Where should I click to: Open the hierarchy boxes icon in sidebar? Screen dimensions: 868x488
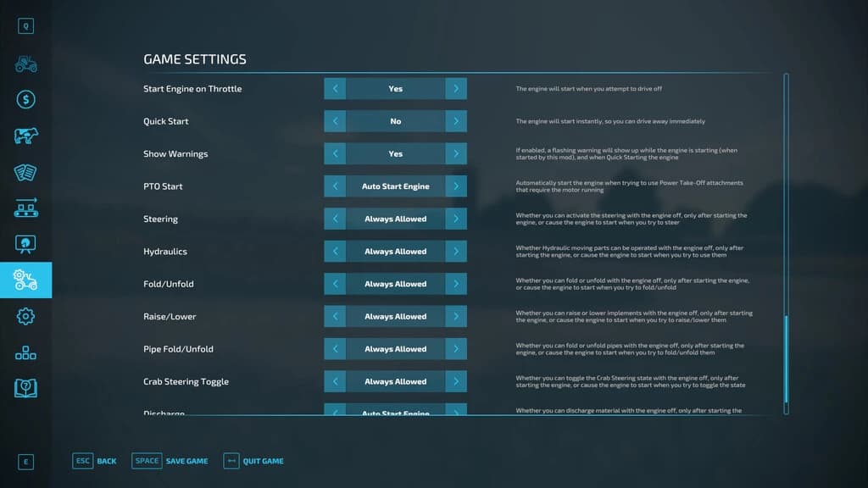click(x=26, y=352)
